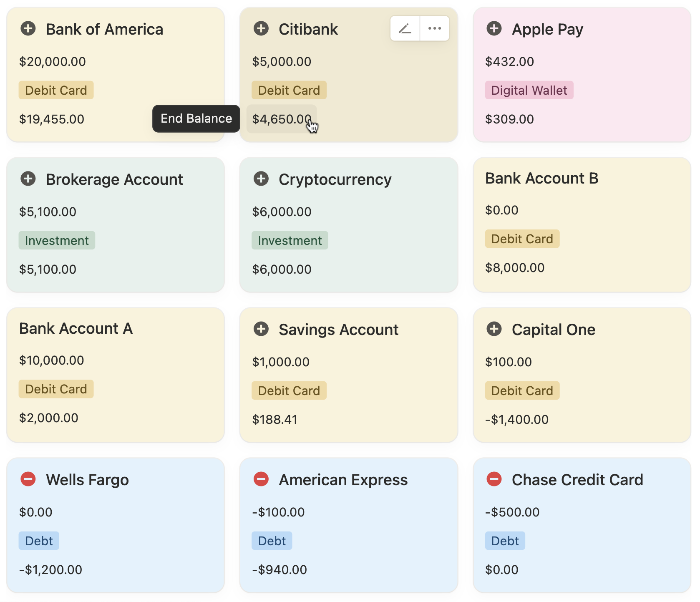This screenshot has width=700, height=602.
Task: Click the Digital Wallet tag on Apple Pay
Action: pos(529,90)
